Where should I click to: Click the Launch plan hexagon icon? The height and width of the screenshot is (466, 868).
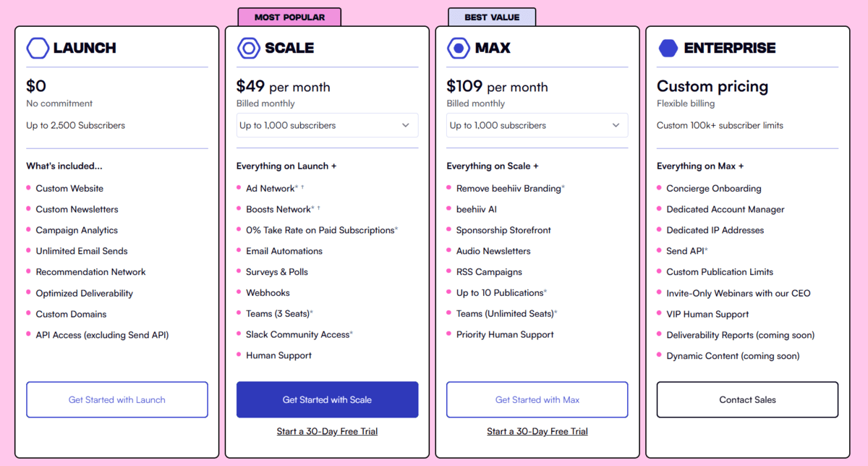click(x=37, y=48)
